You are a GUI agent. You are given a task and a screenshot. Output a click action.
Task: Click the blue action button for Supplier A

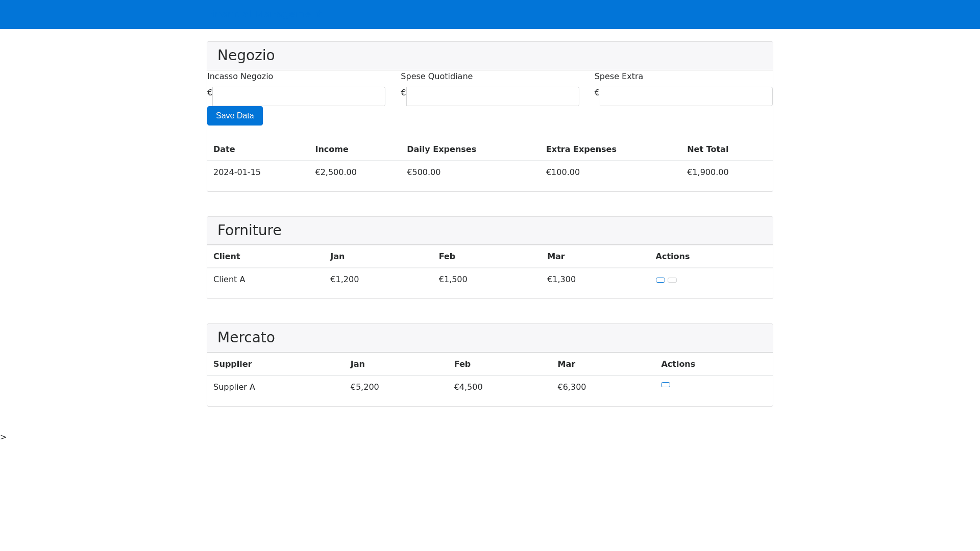[x=665, y=385]
